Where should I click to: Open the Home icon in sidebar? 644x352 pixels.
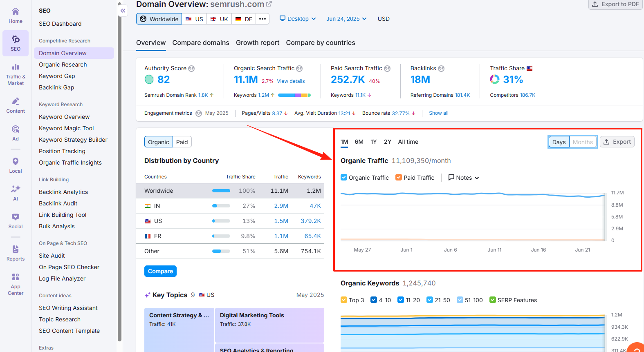coord(16,11)
